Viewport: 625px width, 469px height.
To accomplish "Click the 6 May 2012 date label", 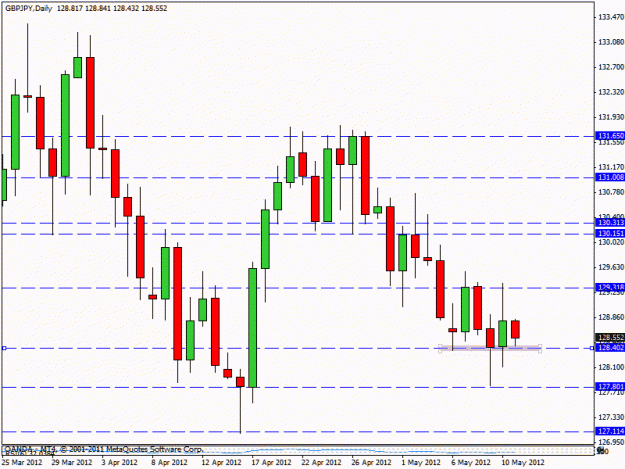I will [471, 462].
